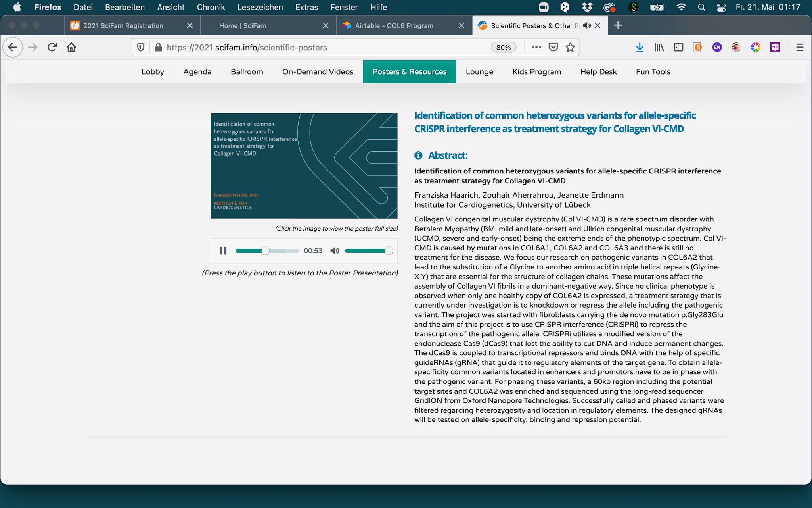Open the colorful wheel extension
This screenshot has width=812, height=508.
tap(756, 47)
